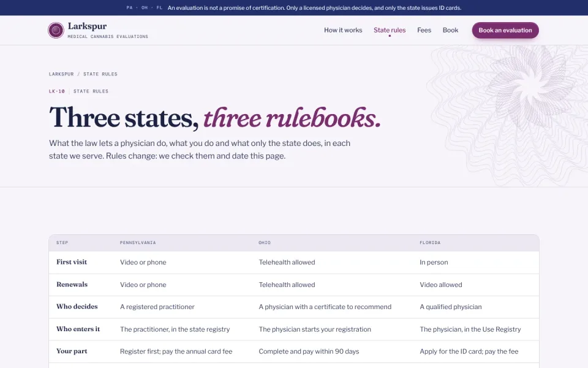
Task: Click the PA · OH · FL banner label
Action: [x=145, y=7]
